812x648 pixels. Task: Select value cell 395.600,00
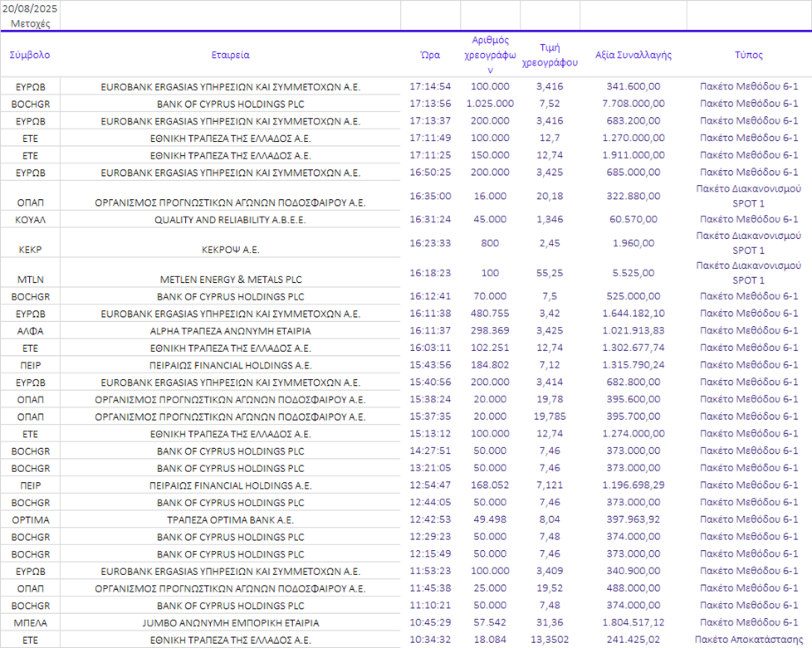633,399
